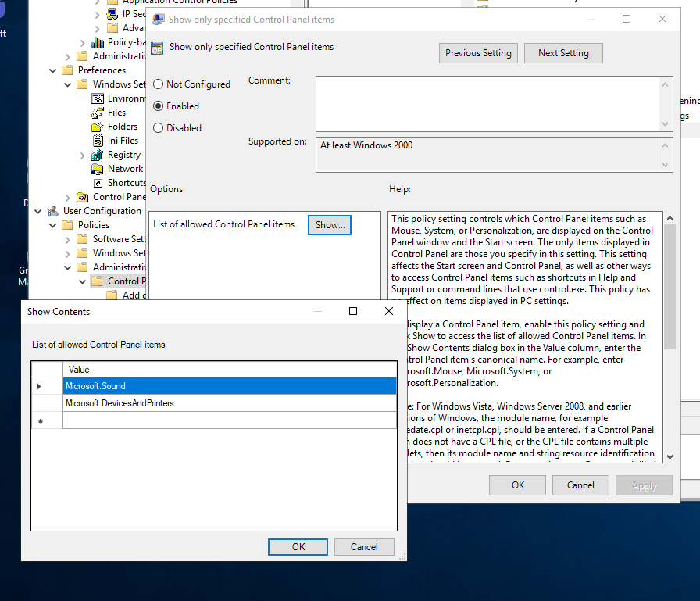
Task: Select the Ini Files icon
Action: click(x=98, y=141)
